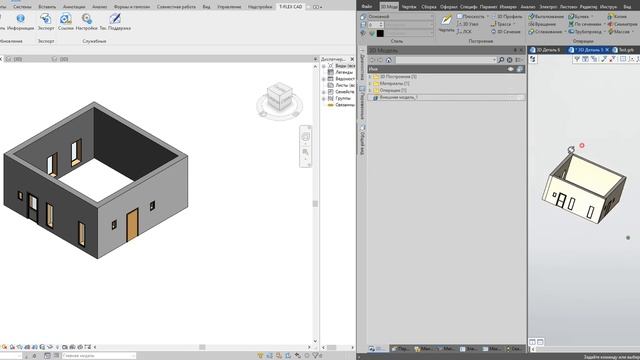Select the ЛСК tool
The width and height of the screenshot is (640, 360).
[x=464, y=31]
